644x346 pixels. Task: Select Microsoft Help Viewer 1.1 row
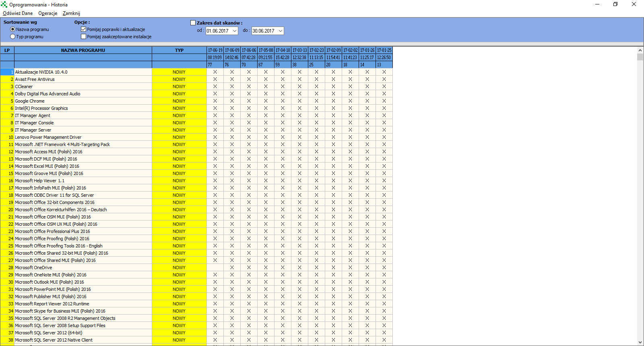(83, 181)
